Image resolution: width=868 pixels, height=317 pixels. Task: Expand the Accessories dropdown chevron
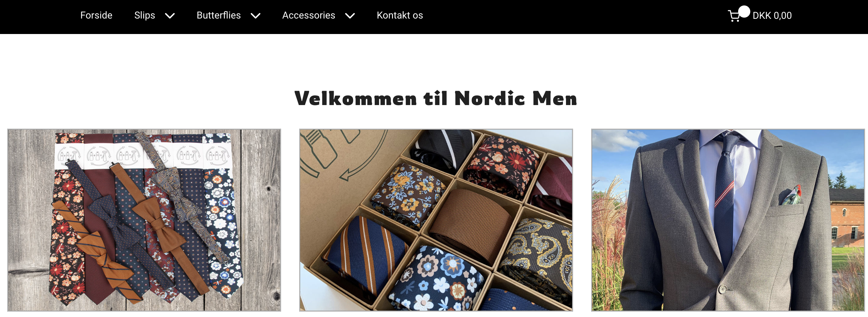point(350,16)
